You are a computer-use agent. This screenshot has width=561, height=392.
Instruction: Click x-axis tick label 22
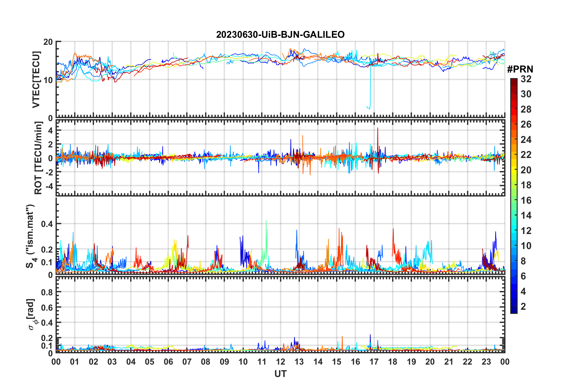(467, 362)
